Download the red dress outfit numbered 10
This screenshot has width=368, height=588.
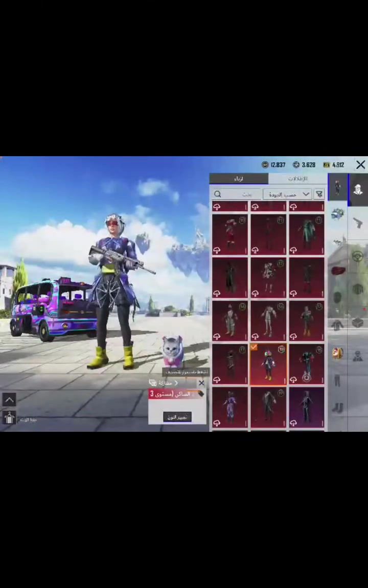click(217, 250)
